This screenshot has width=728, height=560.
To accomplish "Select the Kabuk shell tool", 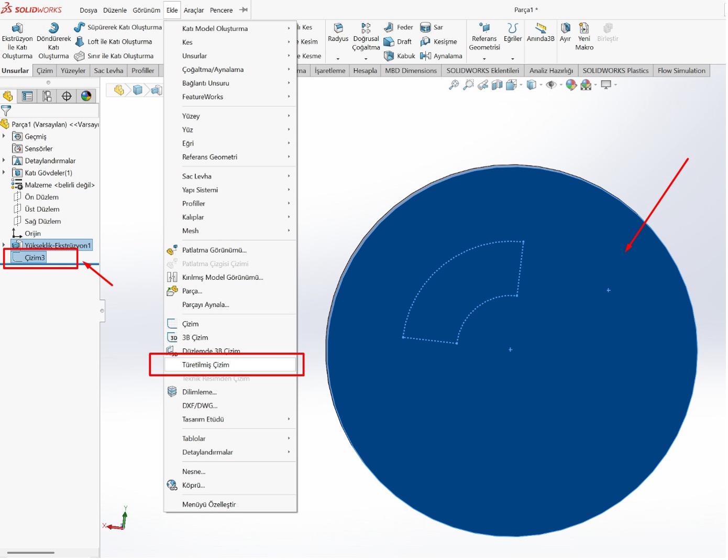I will point(400,56).
